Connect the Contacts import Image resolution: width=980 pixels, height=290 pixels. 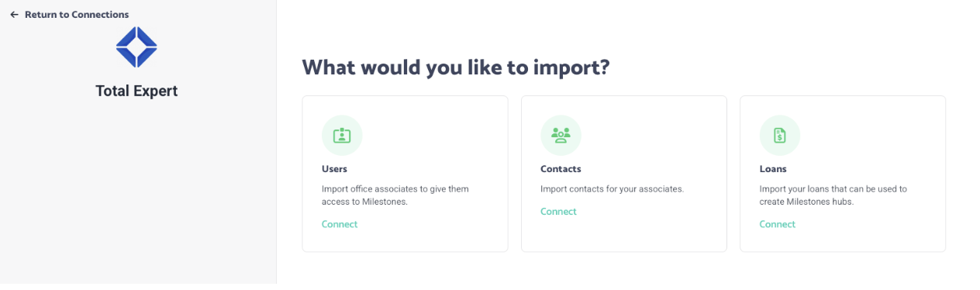click(558, 212)
